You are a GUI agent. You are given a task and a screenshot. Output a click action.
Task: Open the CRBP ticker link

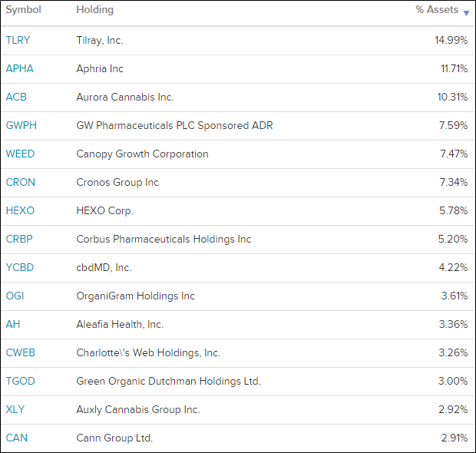[19, 239]
